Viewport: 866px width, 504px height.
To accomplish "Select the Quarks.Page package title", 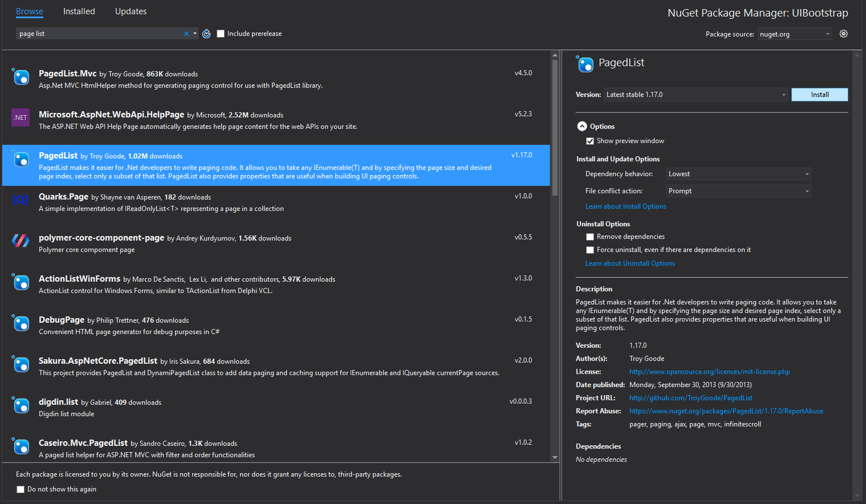I will (x=63, y=197).
